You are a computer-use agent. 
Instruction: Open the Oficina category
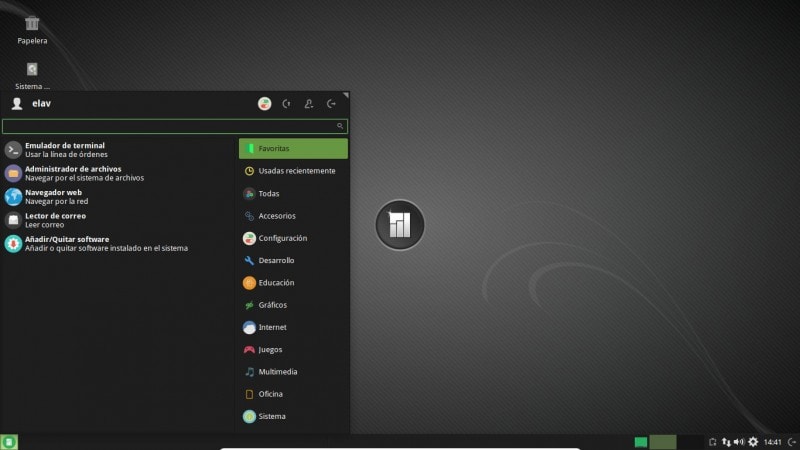point(293,394)
